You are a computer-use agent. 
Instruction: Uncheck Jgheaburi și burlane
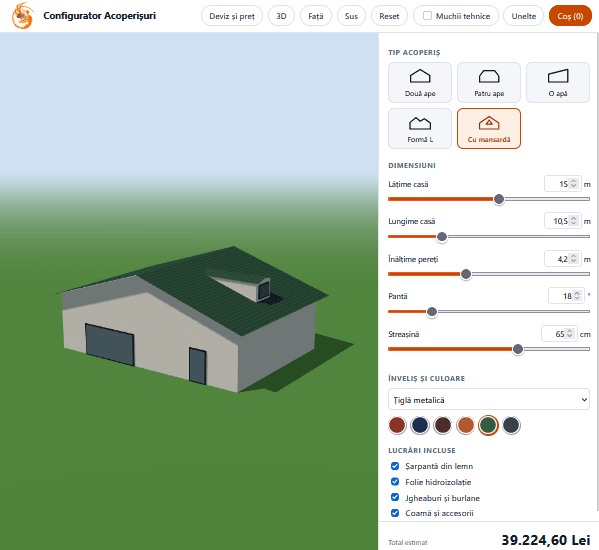click(395, 497)
